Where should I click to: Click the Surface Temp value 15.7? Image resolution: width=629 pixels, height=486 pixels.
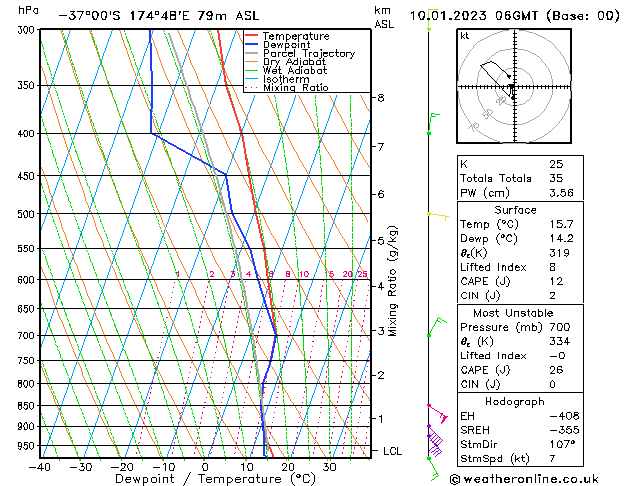point(561,224)
